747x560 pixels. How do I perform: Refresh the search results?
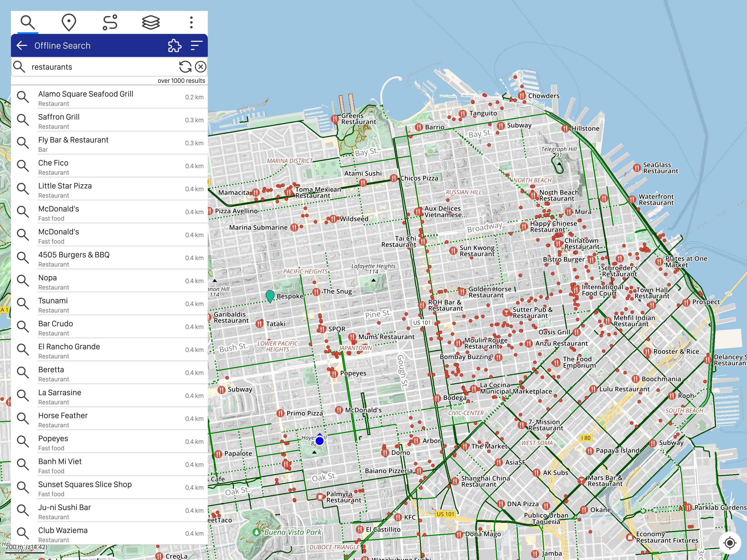(x=185, y=67)
